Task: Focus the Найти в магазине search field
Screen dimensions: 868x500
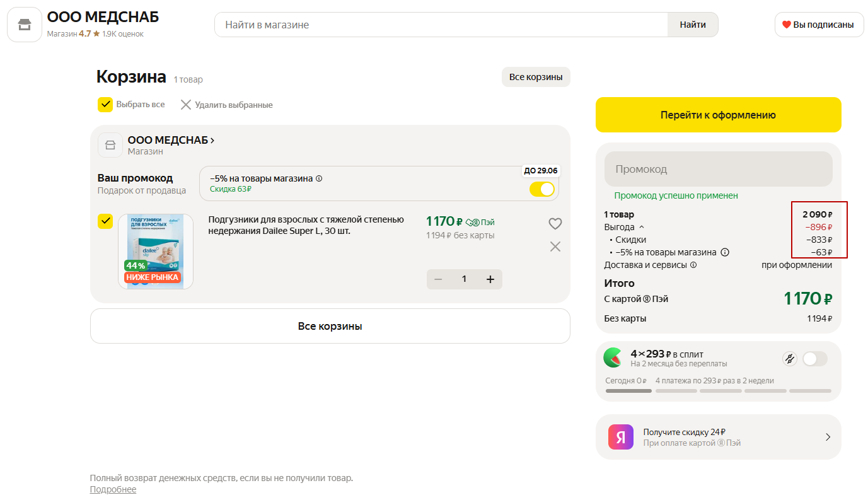Action: click(441, 25)
